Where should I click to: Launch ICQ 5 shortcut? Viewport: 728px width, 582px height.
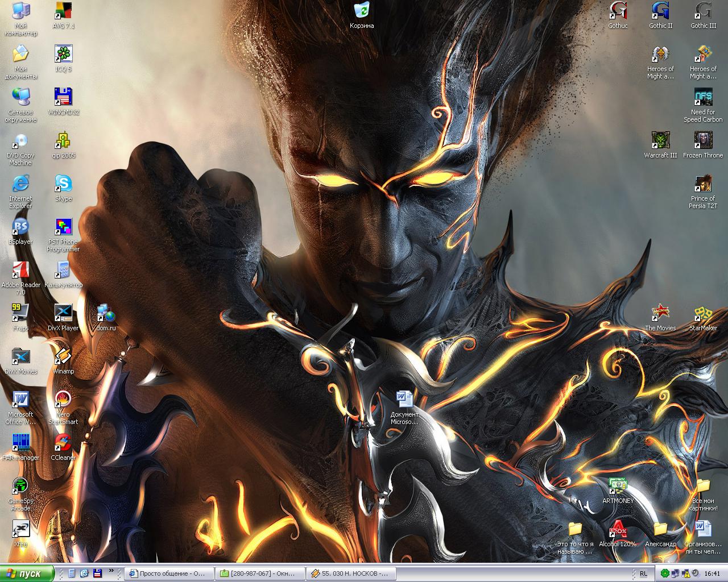point(63,59)
